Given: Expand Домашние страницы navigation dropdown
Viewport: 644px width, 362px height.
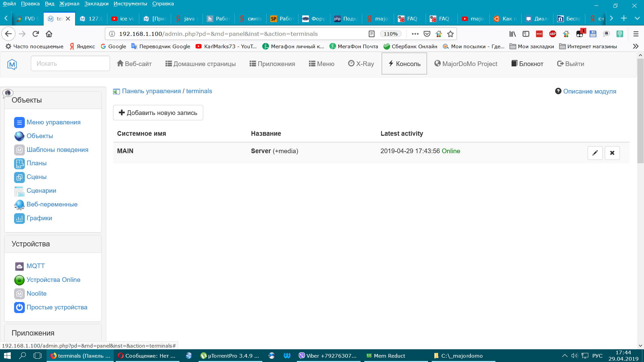Looking at the screenshot, I should [x=200, y=64].
